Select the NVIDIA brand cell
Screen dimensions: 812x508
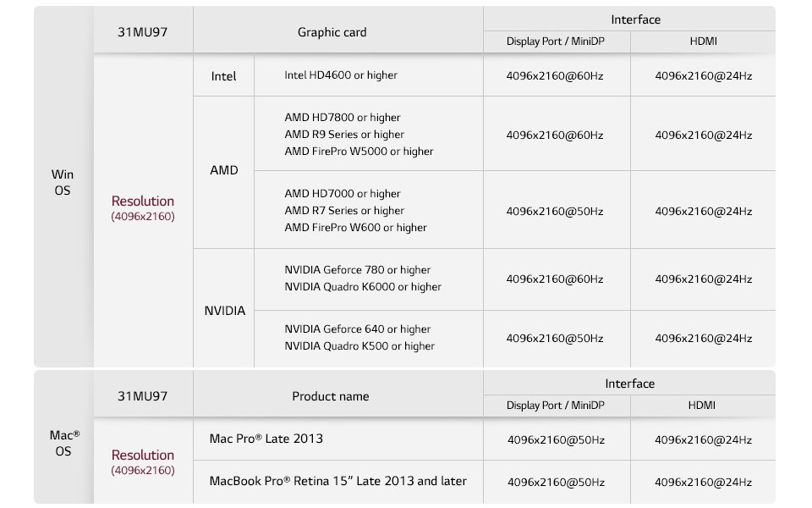(x=225, y=311)
